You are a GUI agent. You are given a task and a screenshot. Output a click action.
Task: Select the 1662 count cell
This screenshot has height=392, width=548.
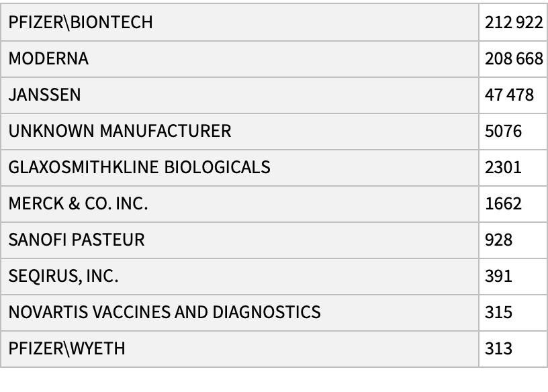(503, 203)
